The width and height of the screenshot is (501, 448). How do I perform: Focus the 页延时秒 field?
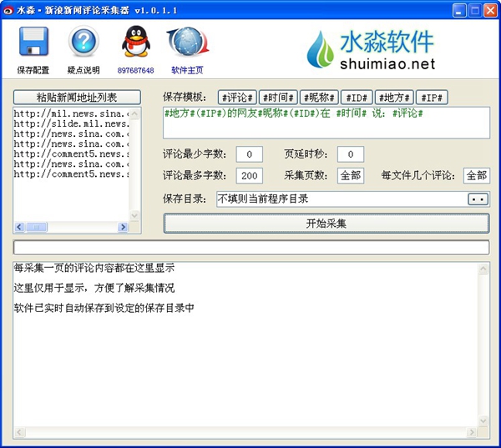pyautogui.click(x=351, y=154)
